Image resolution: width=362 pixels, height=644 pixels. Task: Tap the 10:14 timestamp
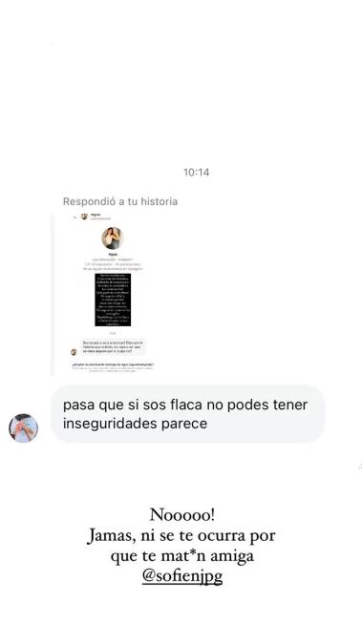(x=196, y=172)
